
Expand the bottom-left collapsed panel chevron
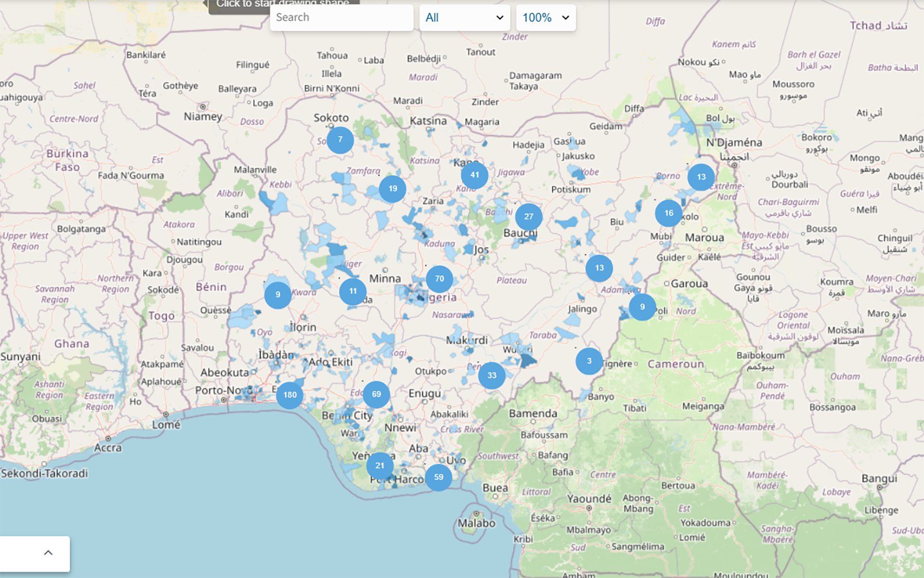point(48,553)
